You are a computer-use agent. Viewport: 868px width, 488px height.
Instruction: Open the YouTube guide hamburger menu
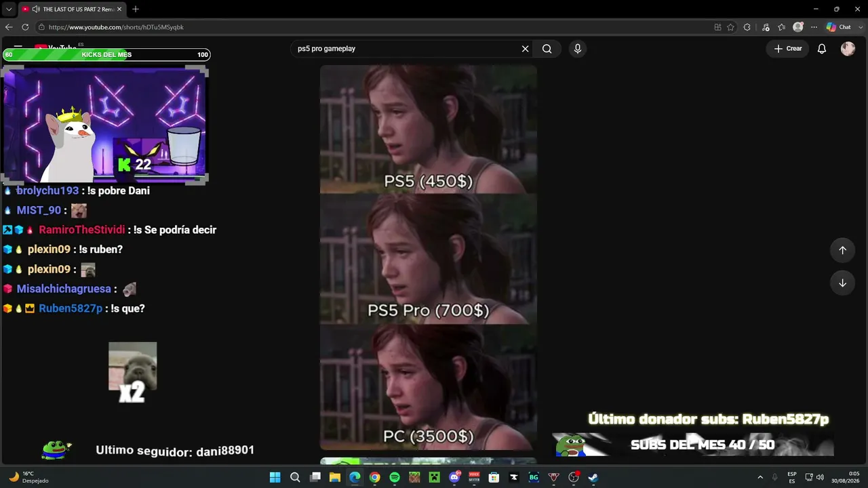click(x=18, y=47)
